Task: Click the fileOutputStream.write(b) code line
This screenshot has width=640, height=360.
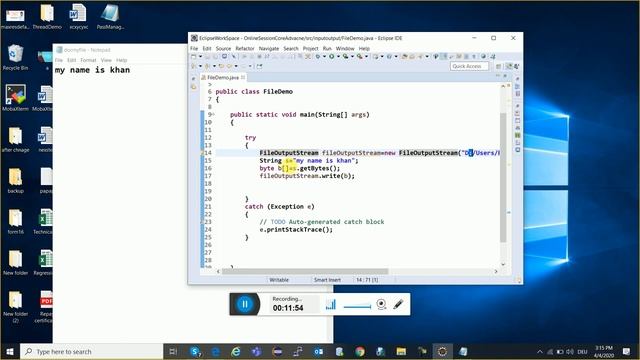Action: (x=307, y=176)
